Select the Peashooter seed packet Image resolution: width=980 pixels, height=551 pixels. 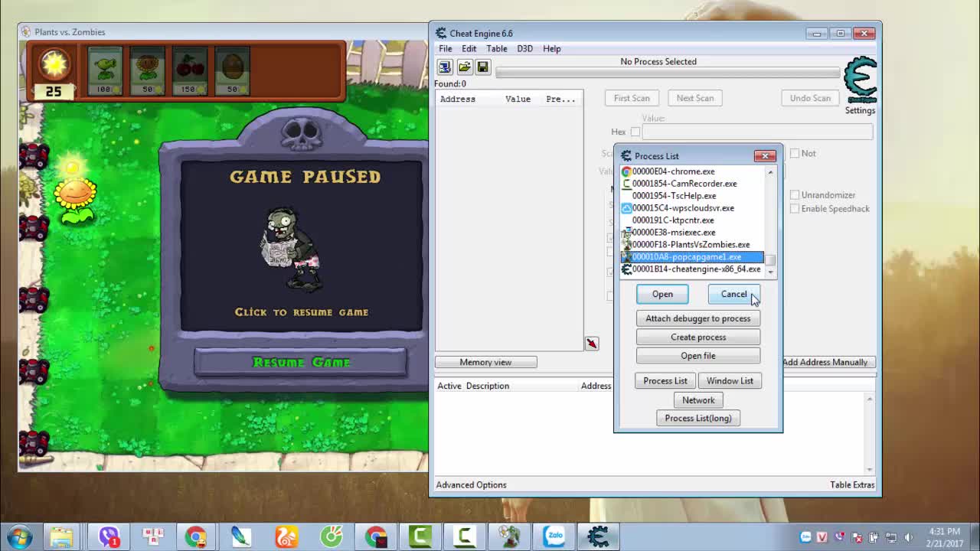[x=105, y=70]
